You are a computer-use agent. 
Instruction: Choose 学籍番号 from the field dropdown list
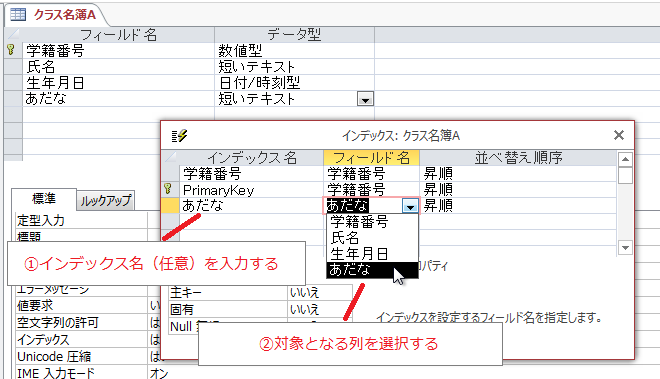click(x=373, y=222)
